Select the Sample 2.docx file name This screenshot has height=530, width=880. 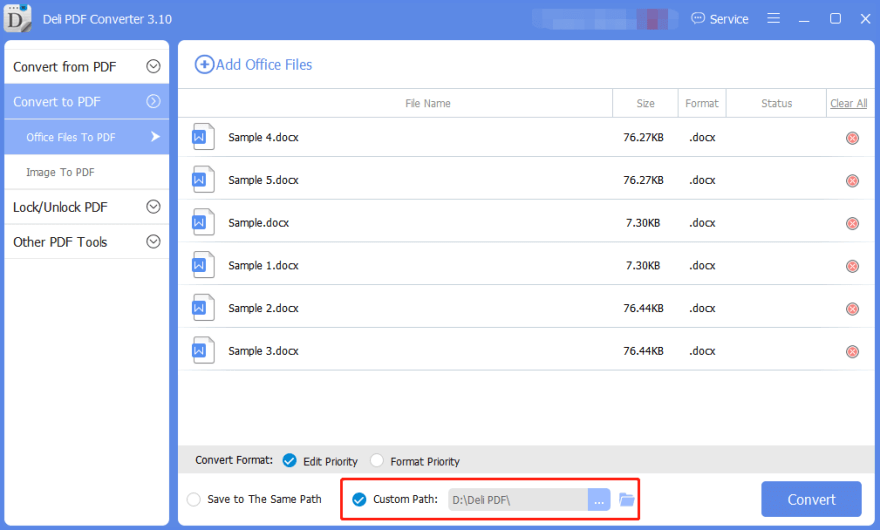click(x=263, y=308)
